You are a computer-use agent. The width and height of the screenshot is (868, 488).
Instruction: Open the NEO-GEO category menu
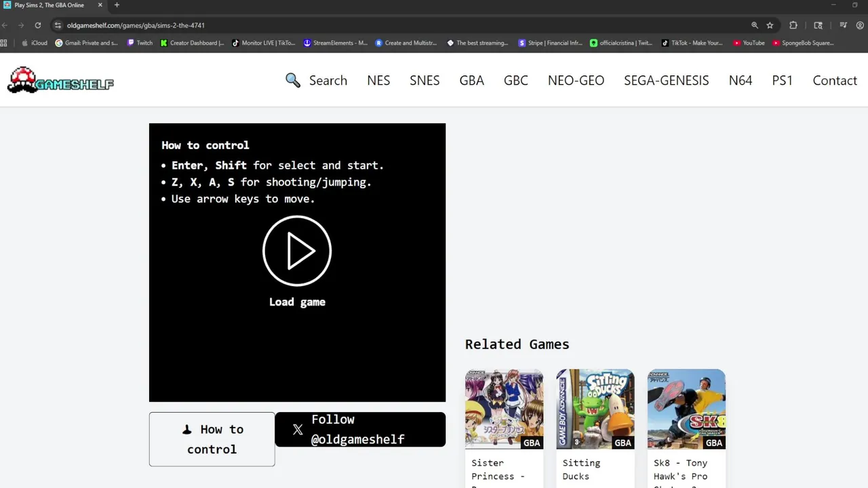(x=576, y=80)
